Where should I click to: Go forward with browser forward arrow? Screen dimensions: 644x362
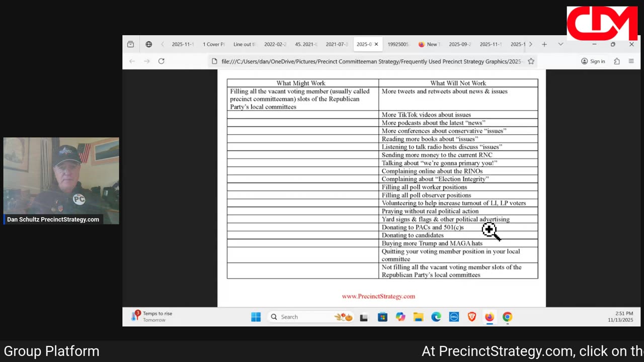click(146, 61)
